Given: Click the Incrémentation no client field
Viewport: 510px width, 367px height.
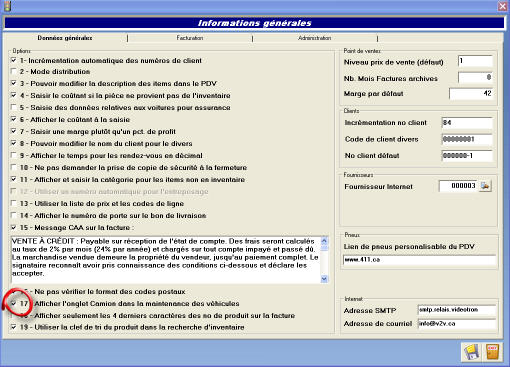Looking at the screenshot, I should click(x=467, y=123).
